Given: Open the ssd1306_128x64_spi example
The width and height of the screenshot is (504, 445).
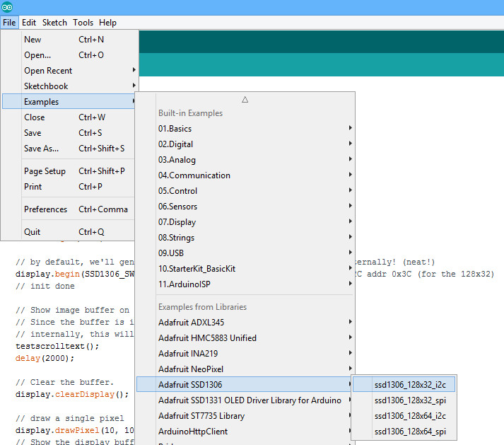Looking at the screenshot, I should coord(404,432).
